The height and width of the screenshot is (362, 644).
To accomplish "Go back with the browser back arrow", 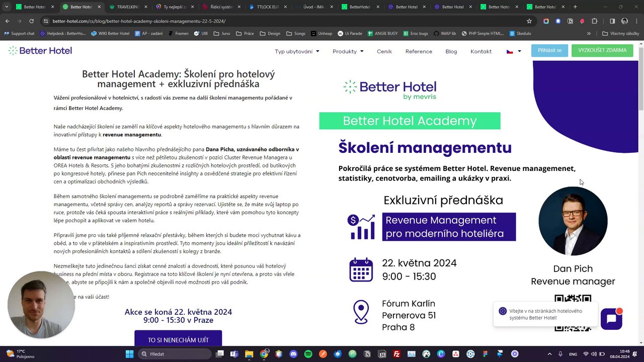I will point(8,21).
